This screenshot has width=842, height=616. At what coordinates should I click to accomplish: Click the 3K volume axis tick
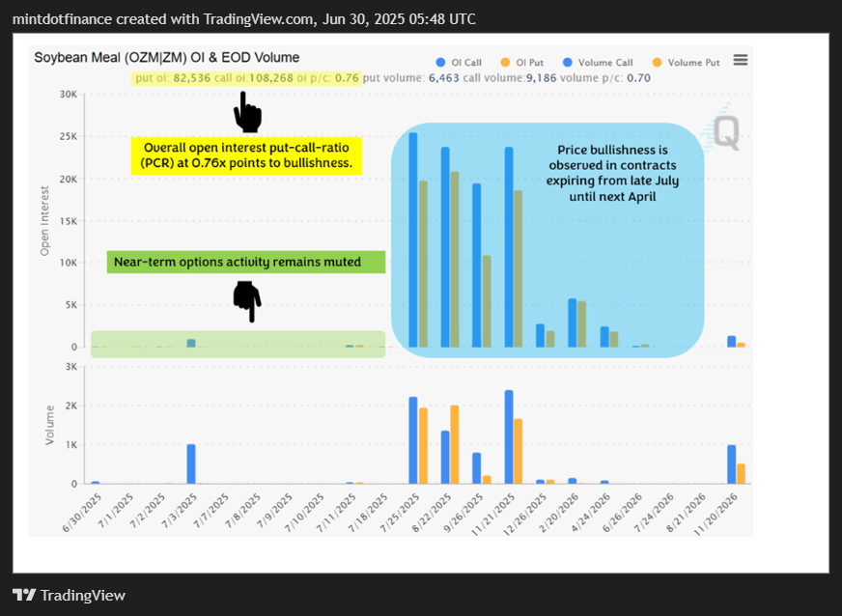(x=71, y=367)
